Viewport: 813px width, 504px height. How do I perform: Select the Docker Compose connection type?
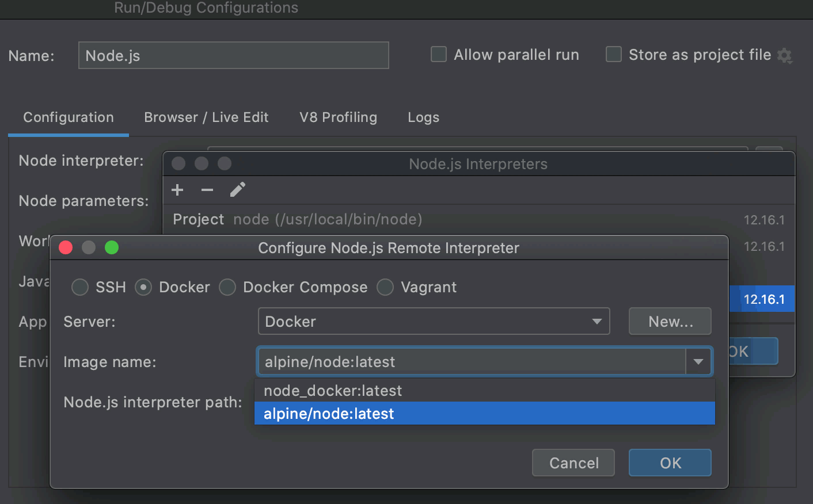(x=227, y=287)
